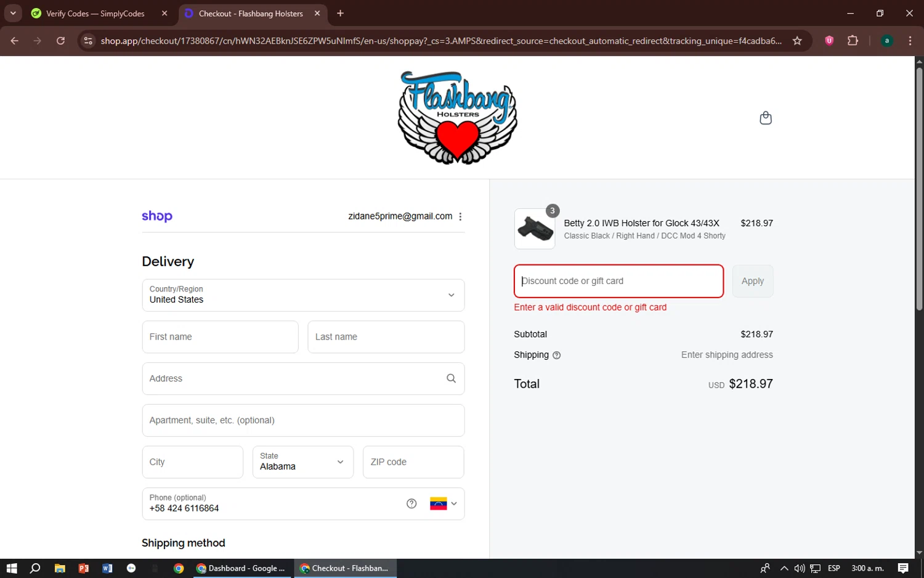
Task: Open Chrome icon on taskbar
Action: pyautogui.click(x=179, y=568)
